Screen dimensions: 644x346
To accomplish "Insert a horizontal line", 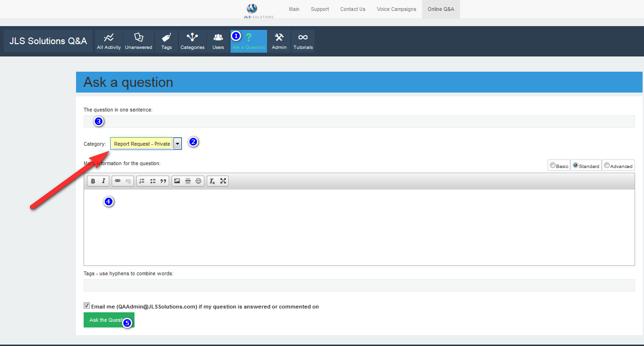I will (x=188, y=181).
